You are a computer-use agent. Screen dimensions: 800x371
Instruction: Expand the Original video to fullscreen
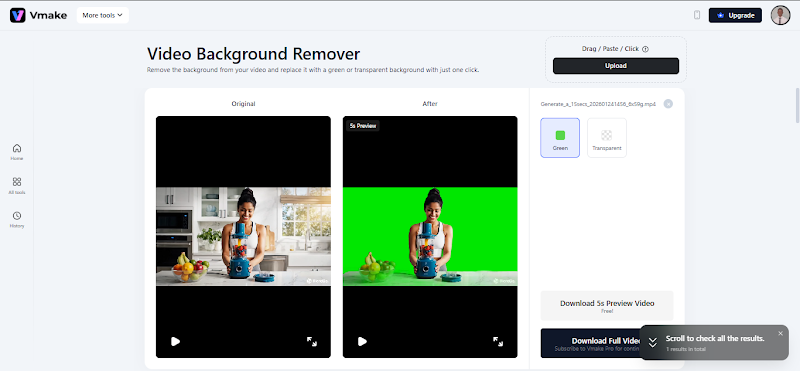pyautogui.click(x=312, y=341)
